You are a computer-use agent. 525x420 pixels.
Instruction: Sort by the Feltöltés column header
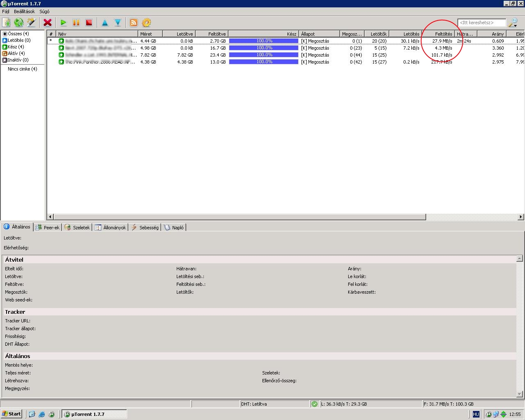(x=438, y=34)
